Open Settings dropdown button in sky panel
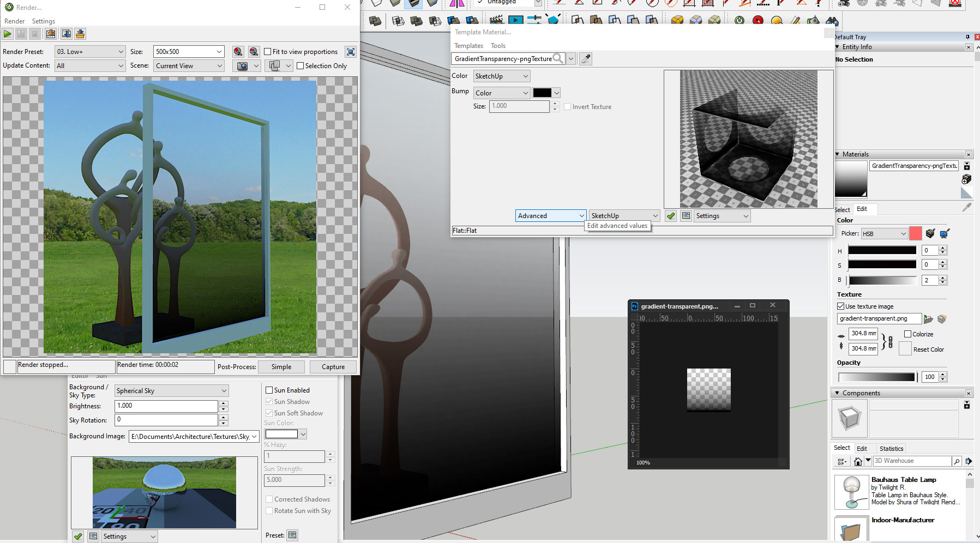This screenshot has height=543, width=980. pyautogui.click(x=129, y=536)
